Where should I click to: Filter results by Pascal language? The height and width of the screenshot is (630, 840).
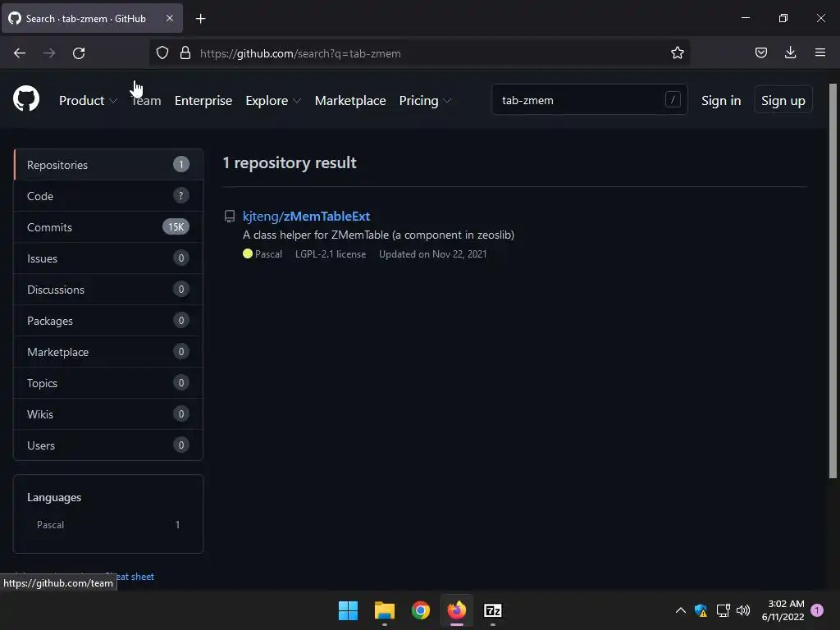point(108,525)
